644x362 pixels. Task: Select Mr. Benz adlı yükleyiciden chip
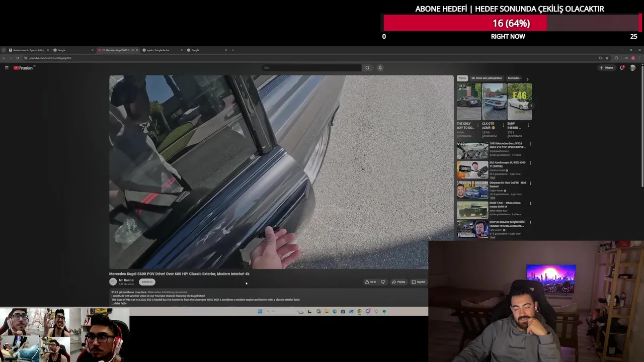(487, 78)
